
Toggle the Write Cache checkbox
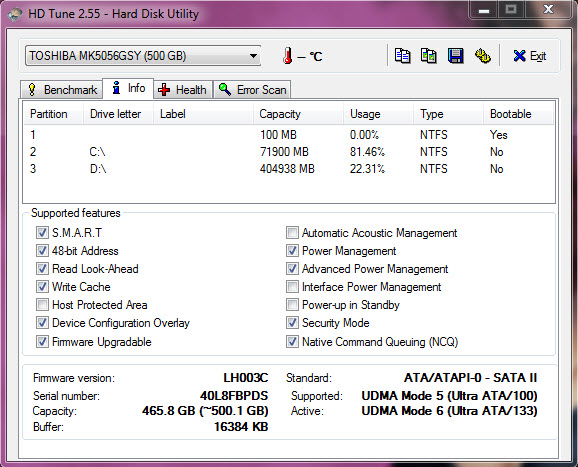(x=42, y=287)
